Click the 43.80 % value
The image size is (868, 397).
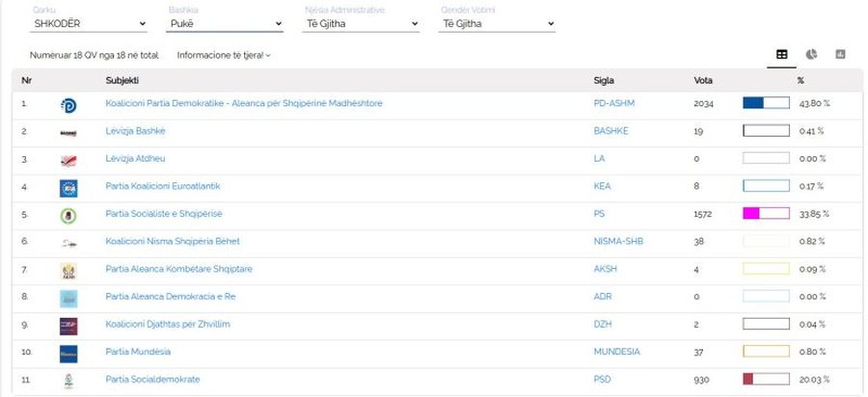(814, 104)
